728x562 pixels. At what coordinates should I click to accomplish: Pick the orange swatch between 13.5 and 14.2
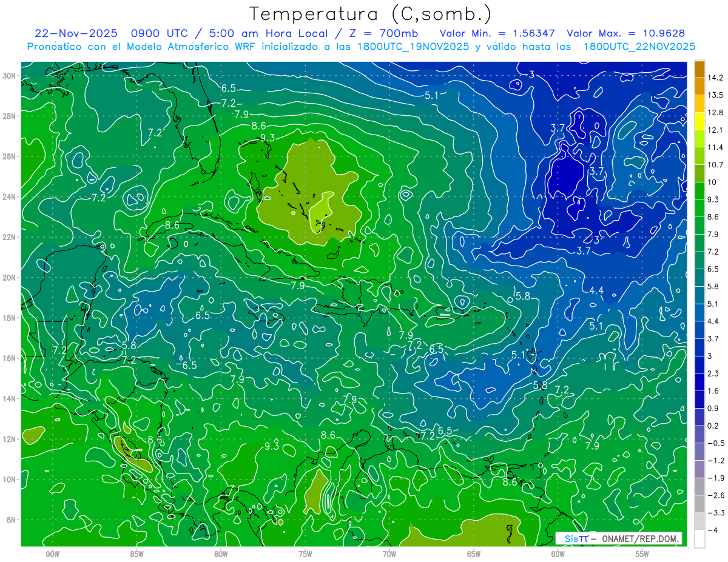(699, 87)
